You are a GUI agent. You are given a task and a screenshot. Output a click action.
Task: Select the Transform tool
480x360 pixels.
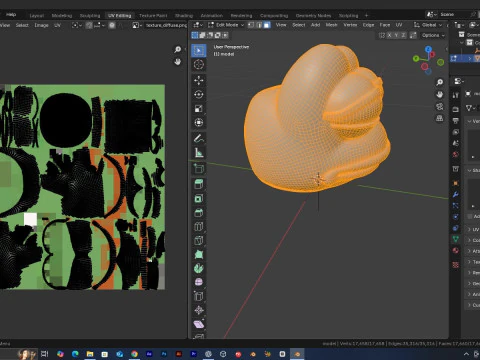click(199, 122)
